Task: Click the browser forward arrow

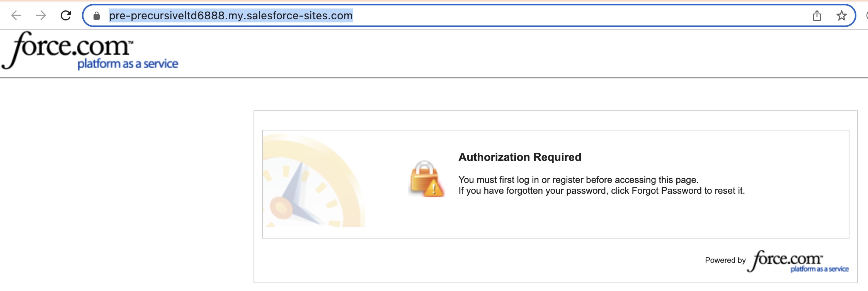Action: point(41,16)
